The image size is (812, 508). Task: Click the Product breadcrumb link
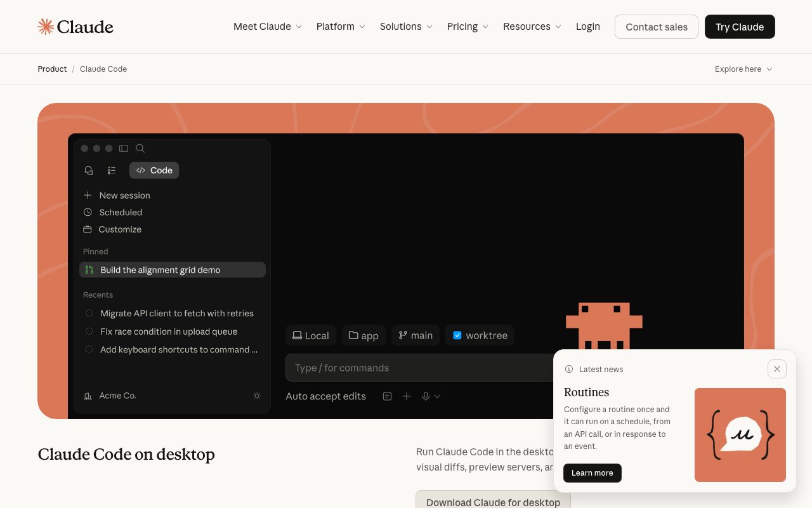52,69
